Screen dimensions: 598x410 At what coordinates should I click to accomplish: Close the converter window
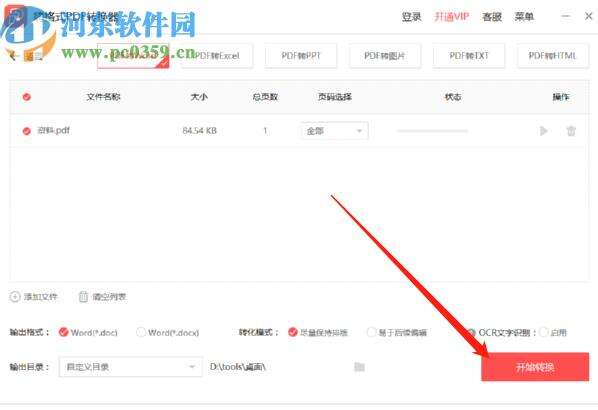coord(588,16)
